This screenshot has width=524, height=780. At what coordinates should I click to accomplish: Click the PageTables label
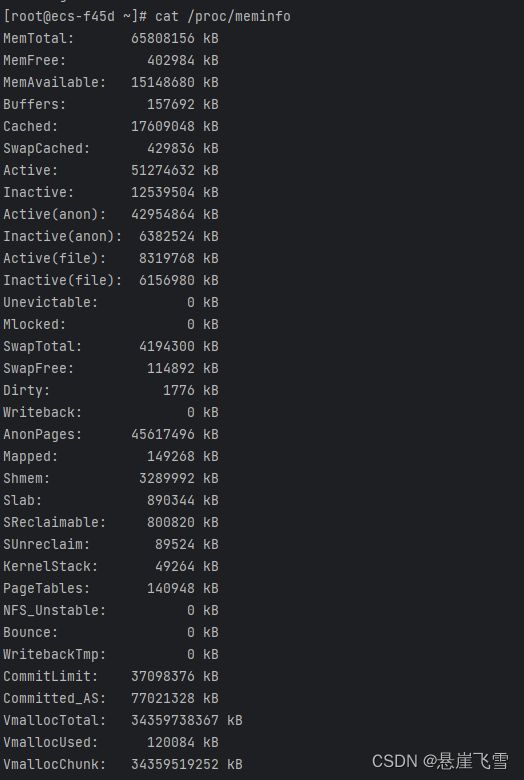coord(47,588)
